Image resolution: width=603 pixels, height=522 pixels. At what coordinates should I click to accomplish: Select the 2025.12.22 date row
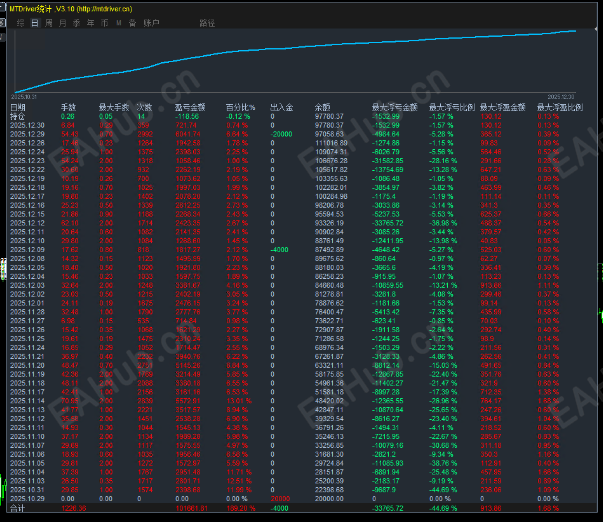(x=27, y=170)
